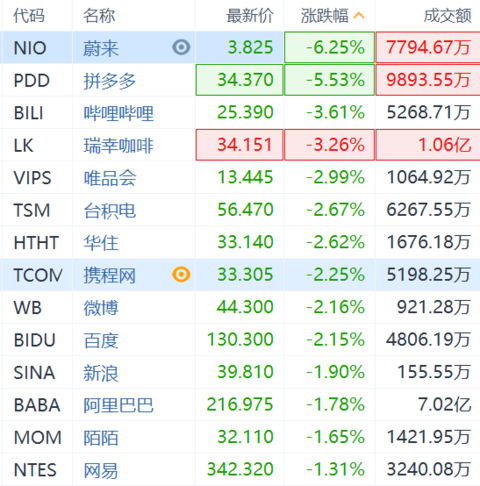Viewport: 480px width, 486px height.
Task: Click the orange target icon beside 携程网
Action: click(x=181, y=275)
